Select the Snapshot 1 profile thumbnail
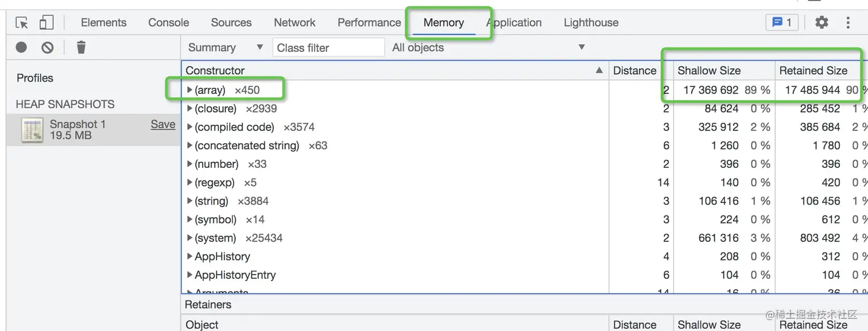 32,130
